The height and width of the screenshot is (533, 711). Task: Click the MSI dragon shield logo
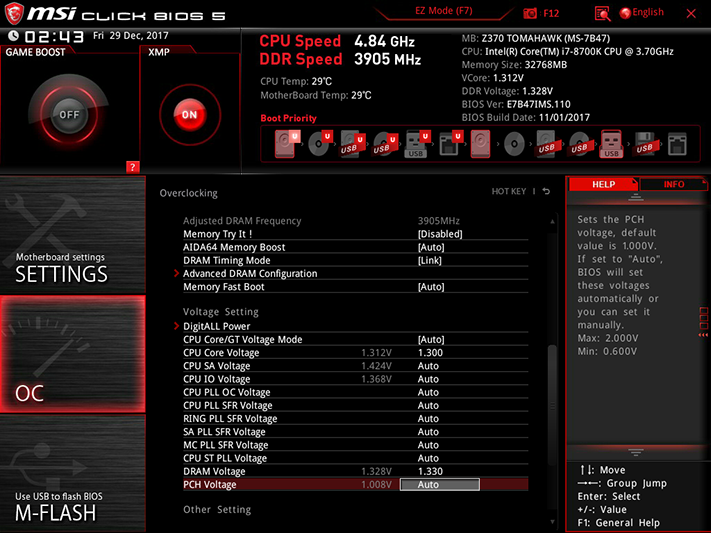coord(14,14)
